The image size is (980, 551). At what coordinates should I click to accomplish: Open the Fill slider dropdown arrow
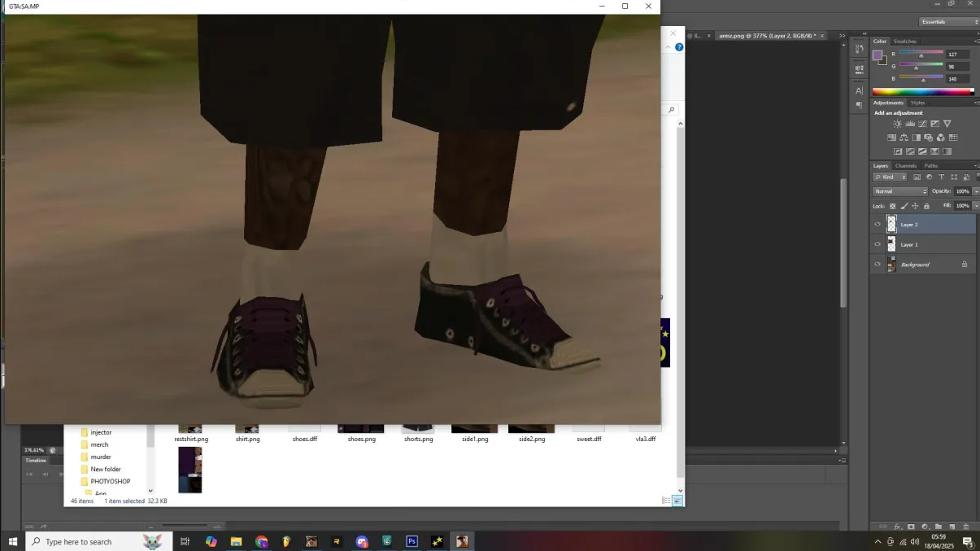975,206
